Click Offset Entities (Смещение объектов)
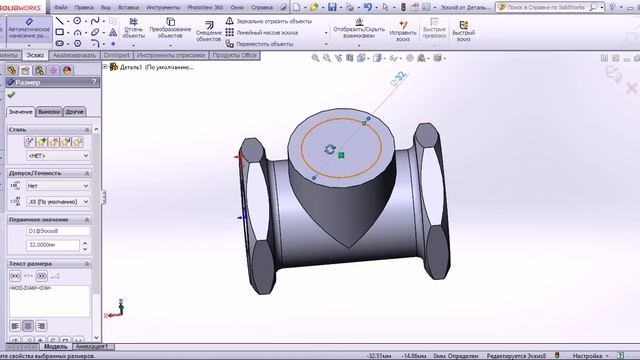The height and width of the screenshot is (360, 640). tap(209, 31)
